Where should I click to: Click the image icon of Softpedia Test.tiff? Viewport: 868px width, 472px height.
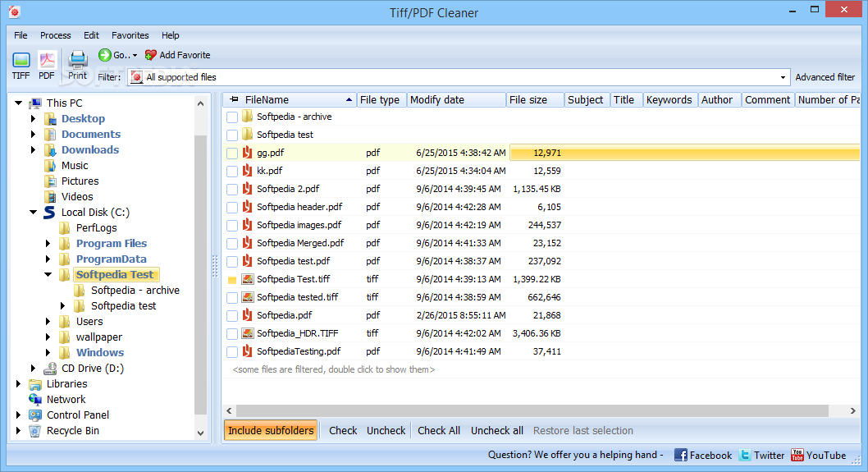tap(248, 279)
